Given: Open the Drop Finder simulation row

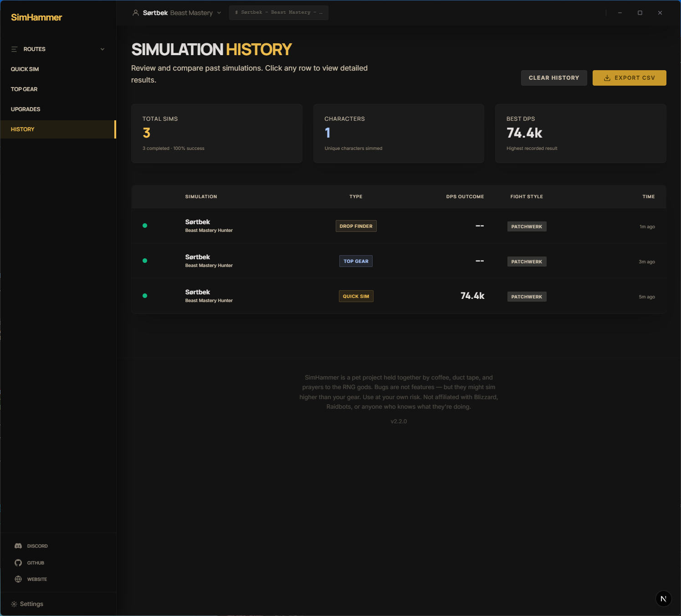Looking at the screenshot, I should (x=398, y=226).
